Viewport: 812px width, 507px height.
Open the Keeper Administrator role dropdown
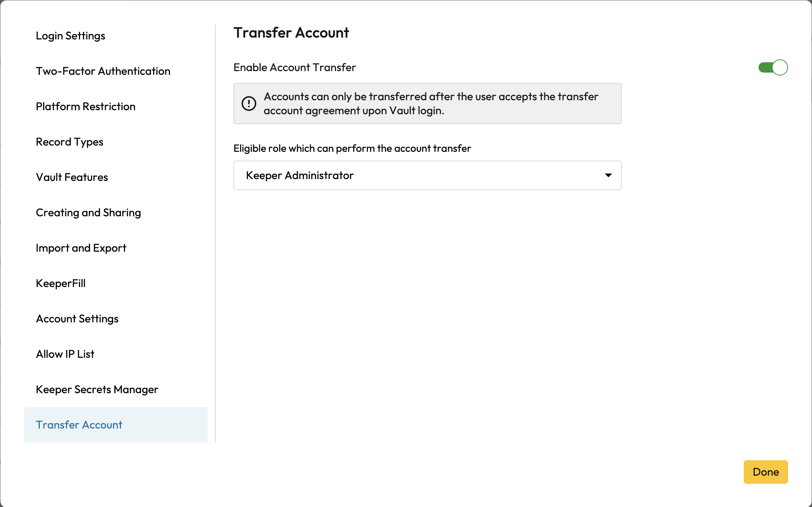(427, 175)
